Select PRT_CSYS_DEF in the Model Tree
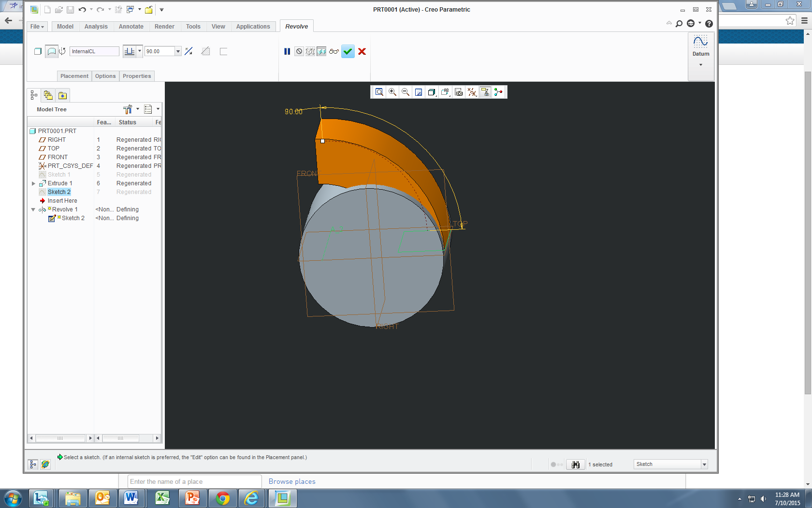The image size is (812, 508). [70, 166]
